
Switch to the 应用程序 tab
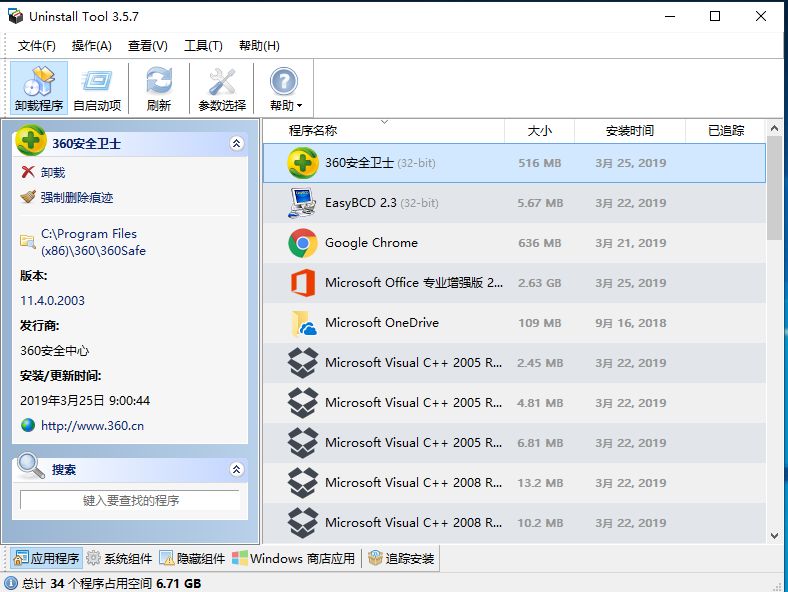click(47, 558)
